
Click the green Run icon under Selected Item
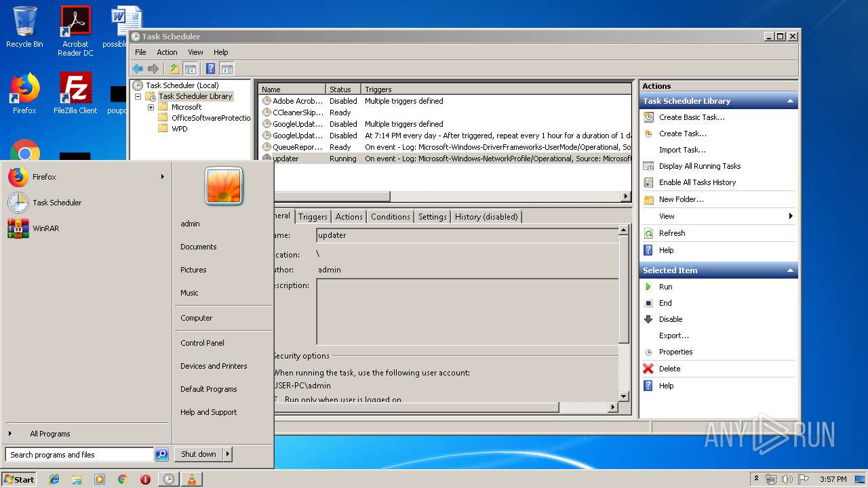(649, 287)
